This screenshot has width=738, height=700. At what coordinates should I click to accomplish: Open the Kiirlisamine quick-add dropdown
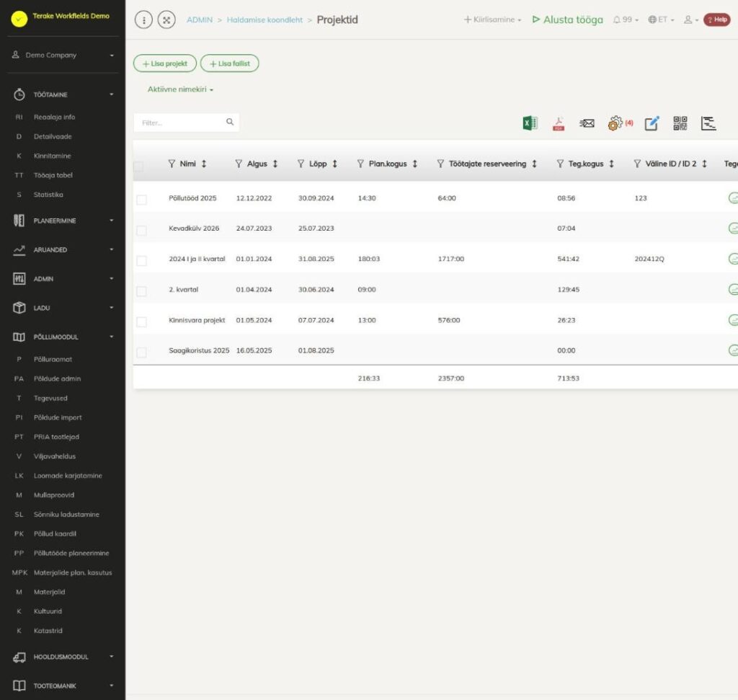pos(493,19)
